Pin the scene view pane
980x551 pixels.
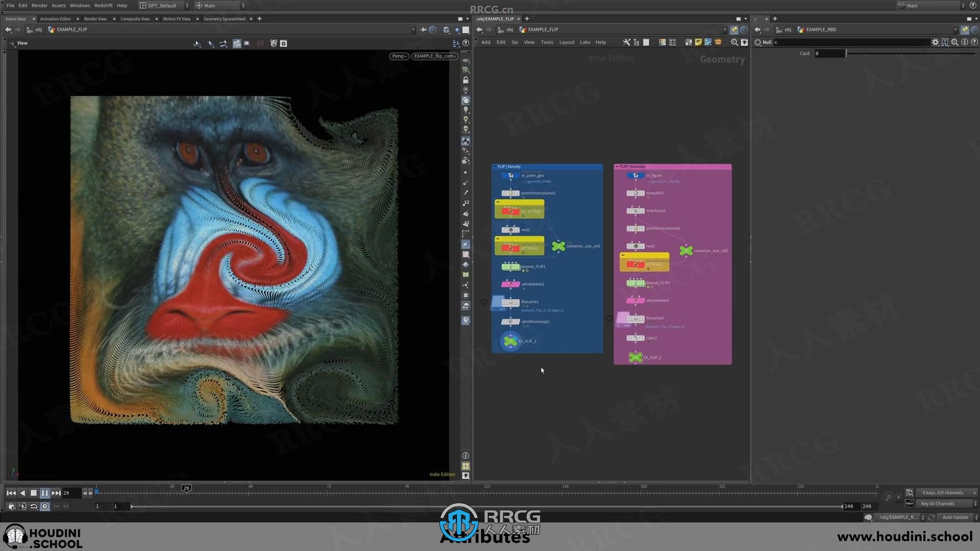point(423,30)
